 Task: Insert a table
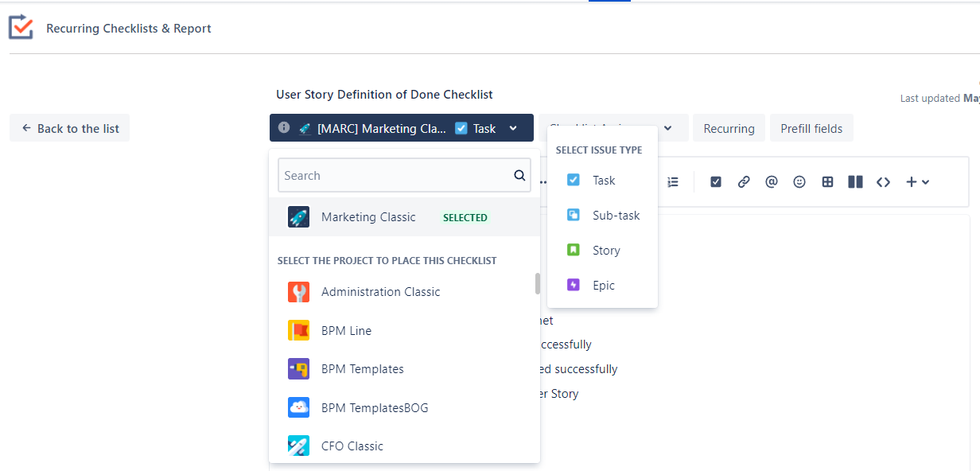point(827,182)
